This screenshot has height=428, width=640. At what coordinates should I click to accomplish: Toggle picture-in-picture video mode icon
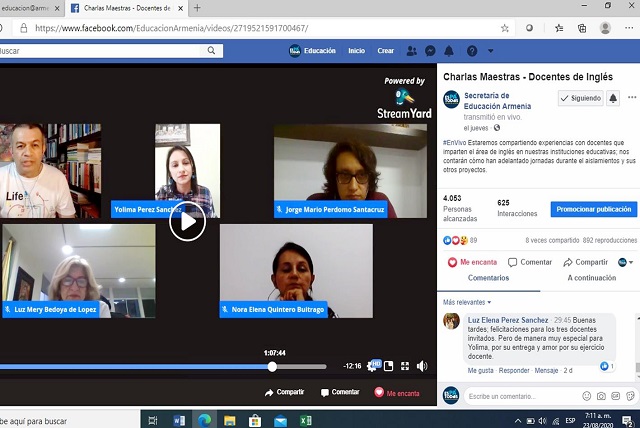click(x=389, y=366)
